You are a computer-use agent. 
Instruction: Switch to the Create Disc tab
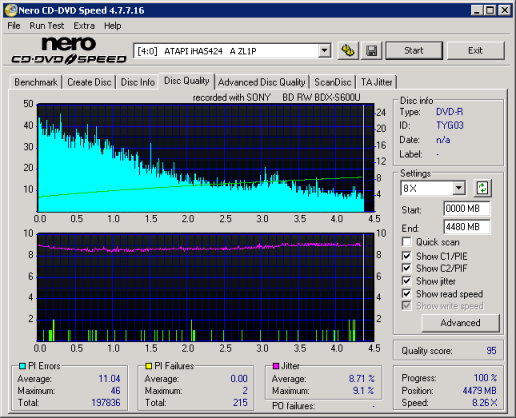coord(89,82)
